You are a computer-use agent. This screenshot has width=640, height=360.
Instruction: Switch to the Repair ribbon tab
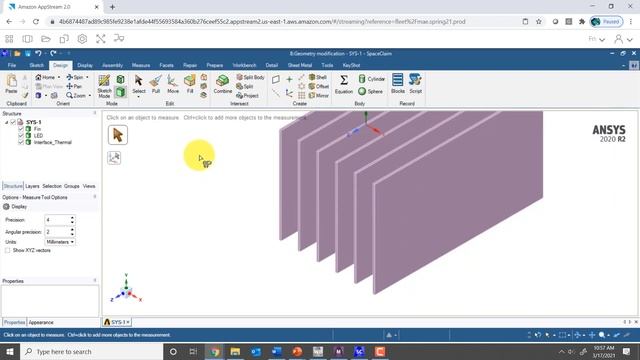point(190,65)
